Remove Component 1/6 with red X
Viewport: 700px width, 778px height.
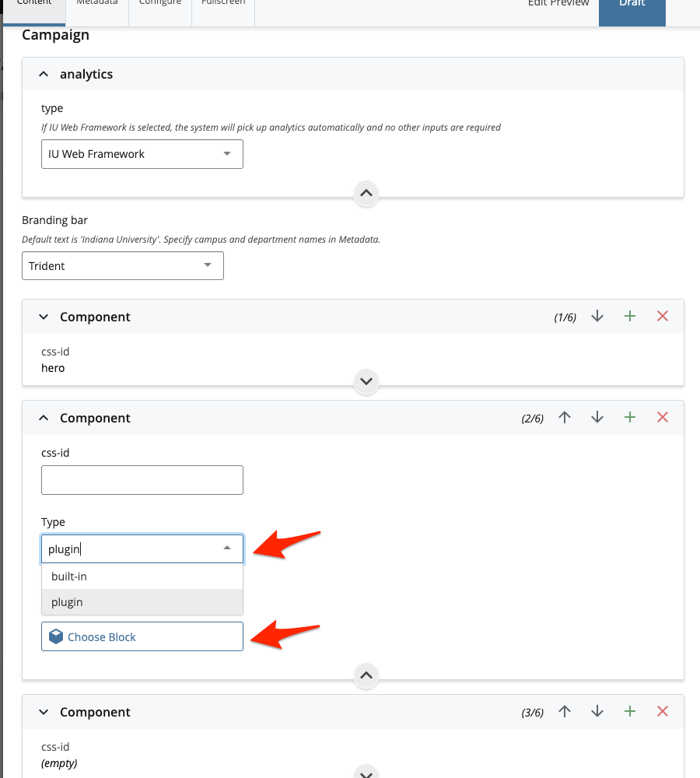(x=663, y=316)
